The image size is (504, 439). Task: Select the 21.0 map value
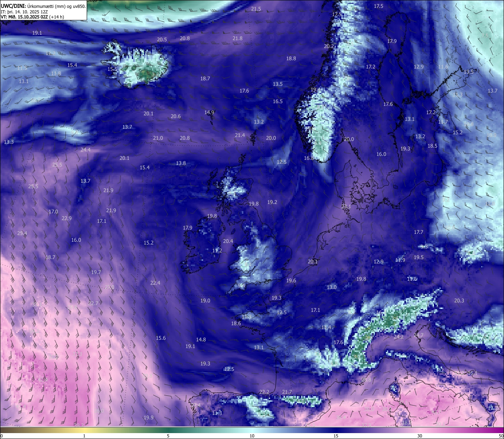tap(158, 138)
